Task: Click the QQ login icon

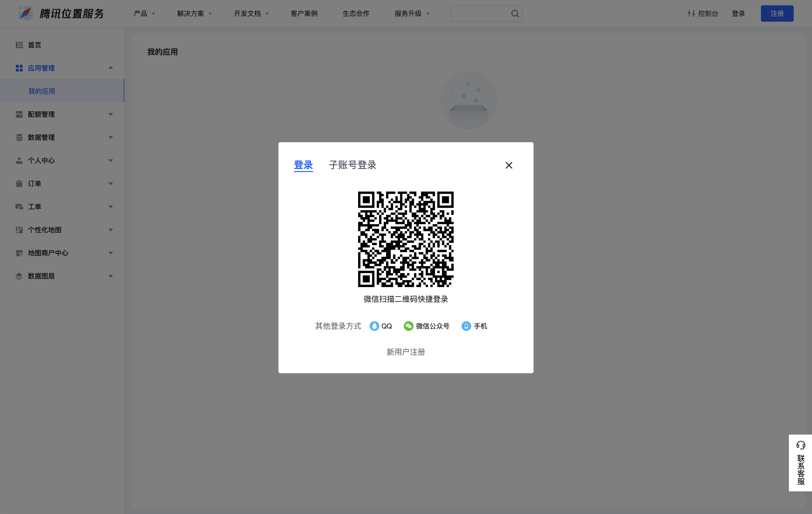Action: (x=374, y=326)
